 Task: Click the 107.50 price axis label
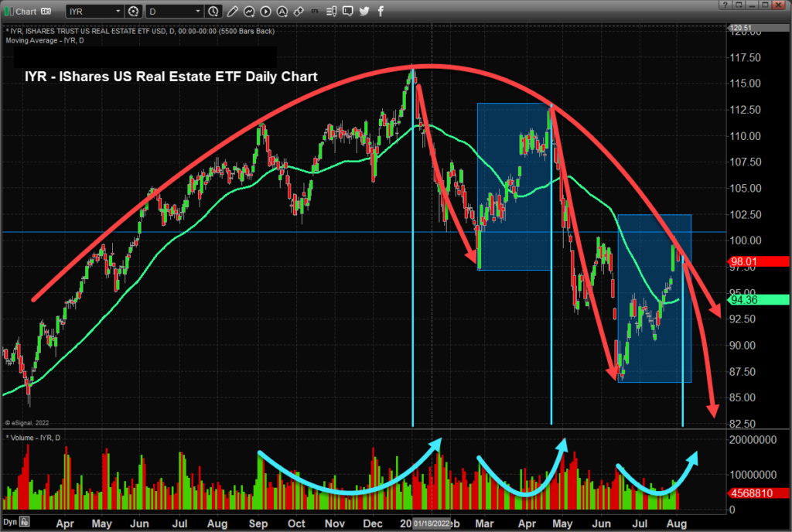coord(745,162)
